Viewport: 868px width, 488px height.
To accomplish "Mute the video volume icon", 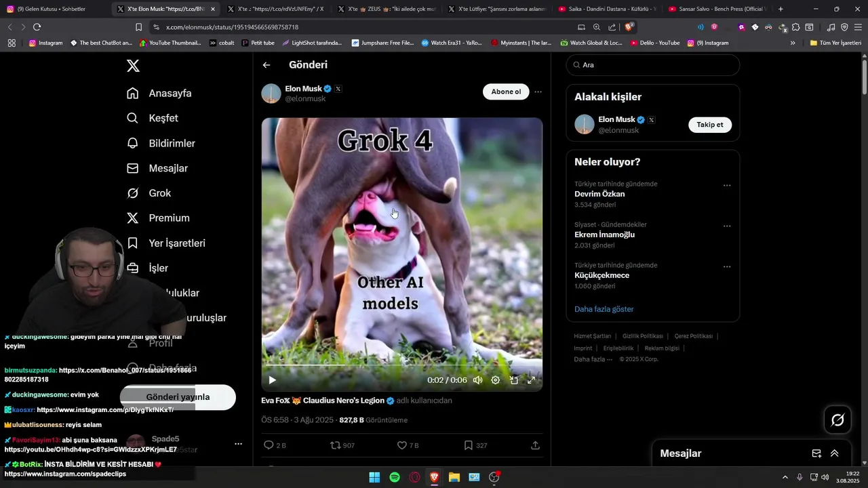I will click(x=477, y=380).
